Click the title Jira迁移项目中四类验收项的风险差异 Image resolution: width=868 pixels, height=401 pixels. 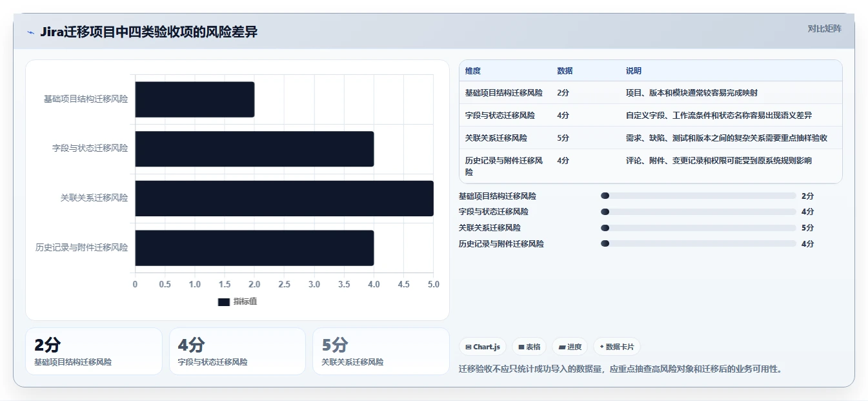point(148,32)
